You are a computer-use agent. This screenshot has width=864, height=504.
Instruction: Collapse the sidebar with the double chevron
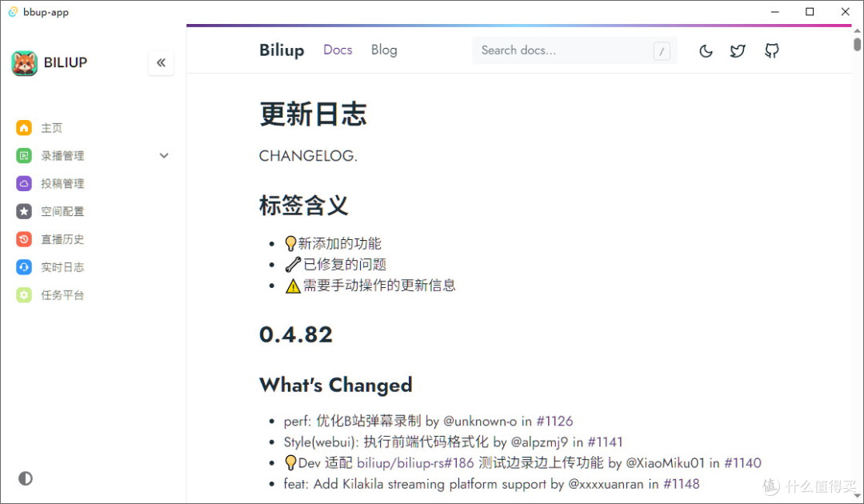pyautogui.click(x=161, y=62)
